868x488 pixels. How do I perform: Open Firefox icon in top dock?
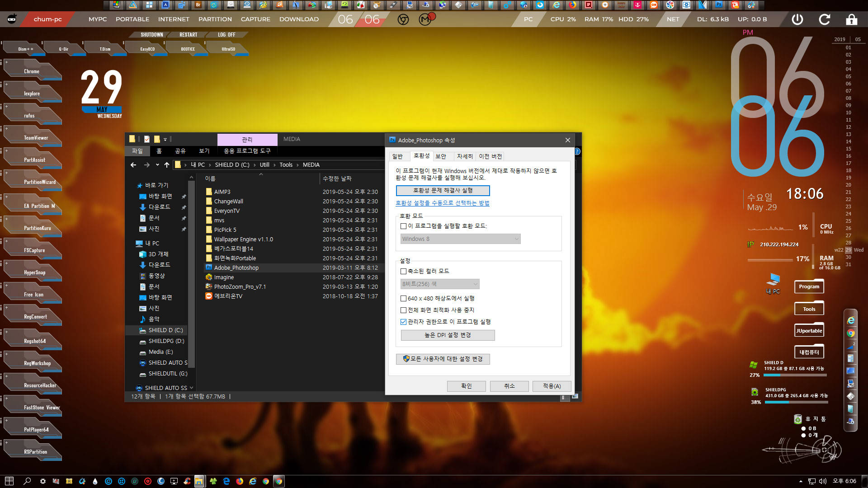[x=572, y=5]
